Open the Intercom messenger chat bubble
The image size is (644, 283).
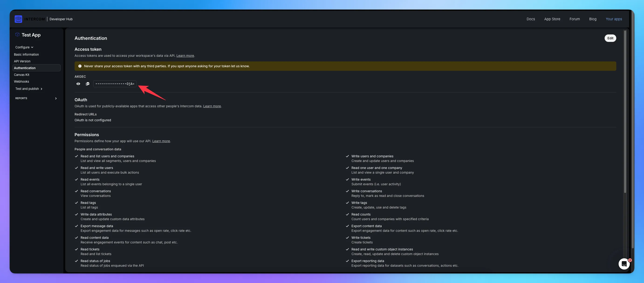click(x=624, y=264)
